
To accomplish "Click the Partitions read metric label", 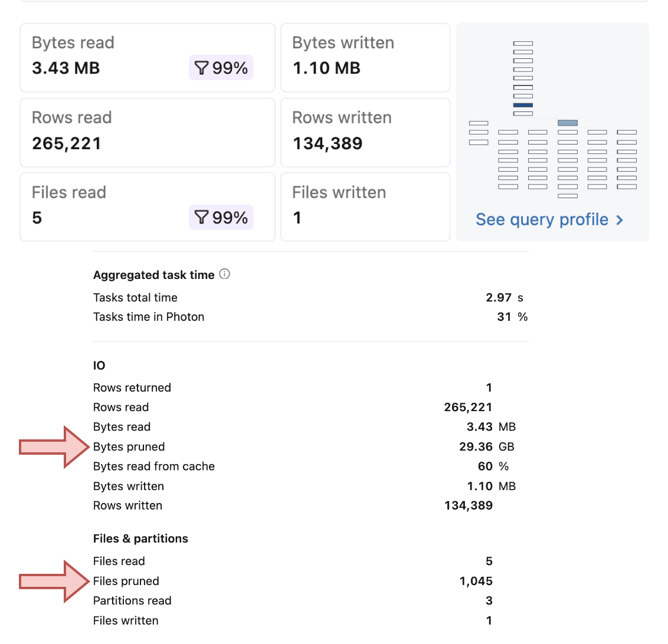I will click(132, 600).
